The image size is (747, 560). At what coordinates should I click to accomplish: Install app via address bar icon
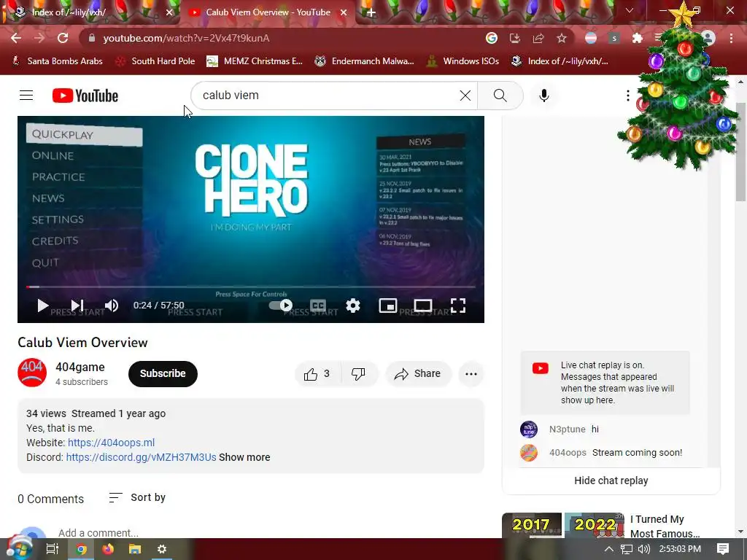515,38
